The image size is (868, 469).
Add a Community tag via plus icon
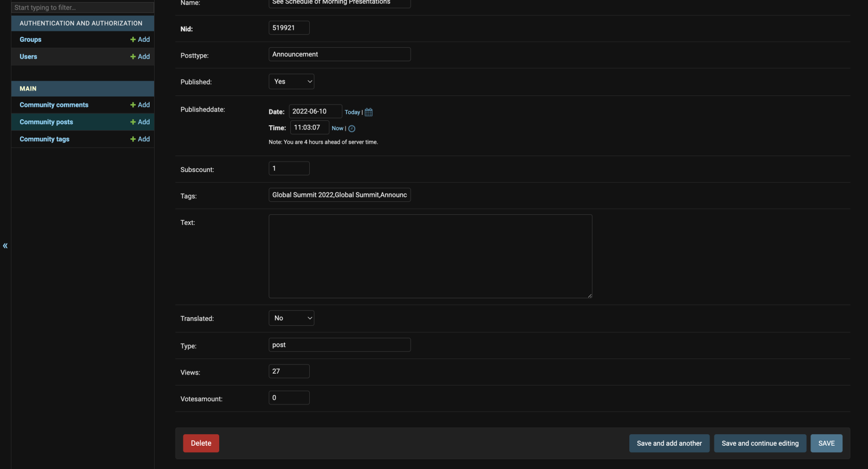(x=139, y=139)
